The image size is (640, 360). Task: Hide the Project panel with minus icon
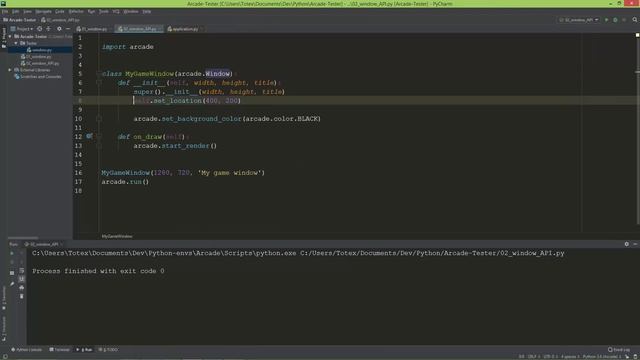(68, 29)
